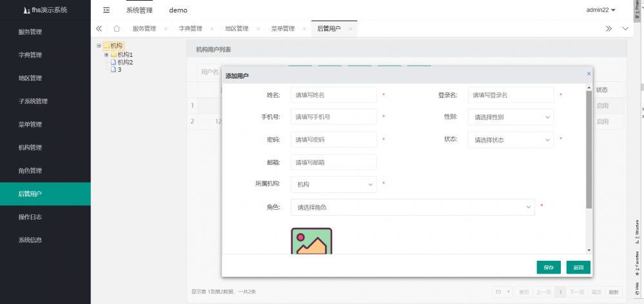Open the Favorites side panel tab
Viewport: 644px width, 304px height.
click(637, 263)
